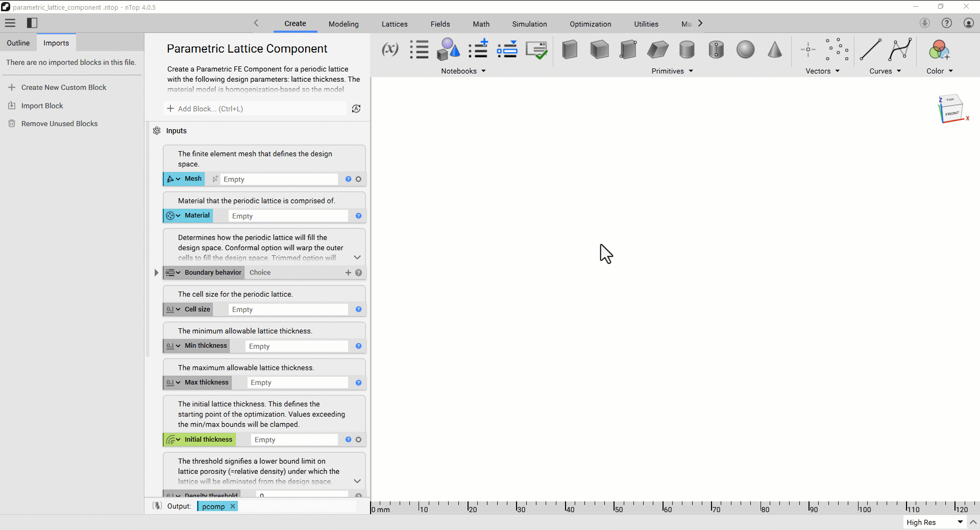Click the Mesh input Empty field
The image size is (980, 530).
pos(279,179)
